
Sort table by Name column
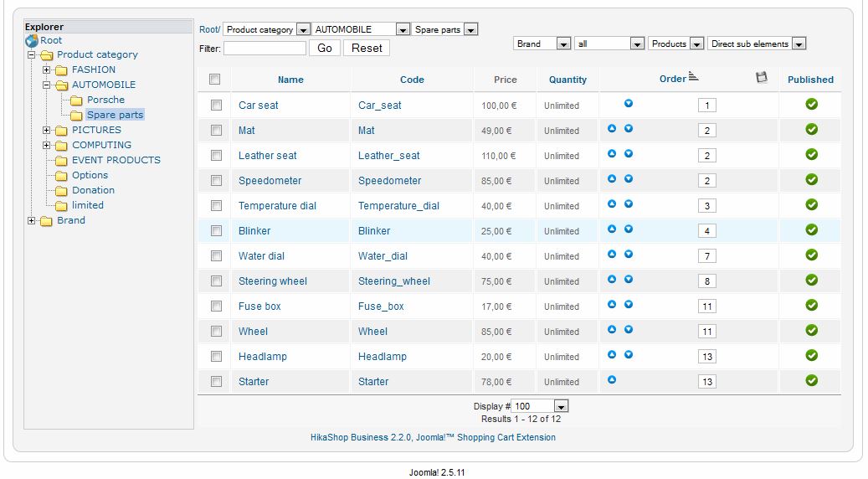pyautogui.click(x=290, y=80)
